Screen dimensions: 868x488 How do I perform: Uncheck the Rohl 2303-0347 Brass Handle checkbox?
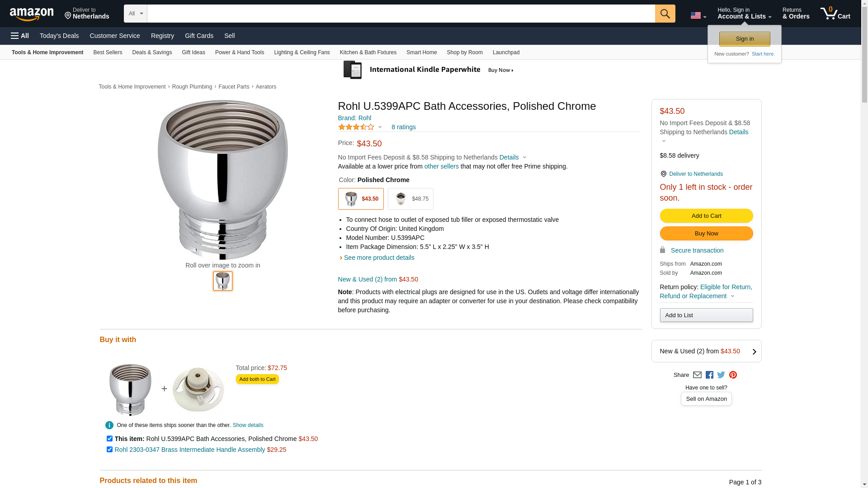109,450
